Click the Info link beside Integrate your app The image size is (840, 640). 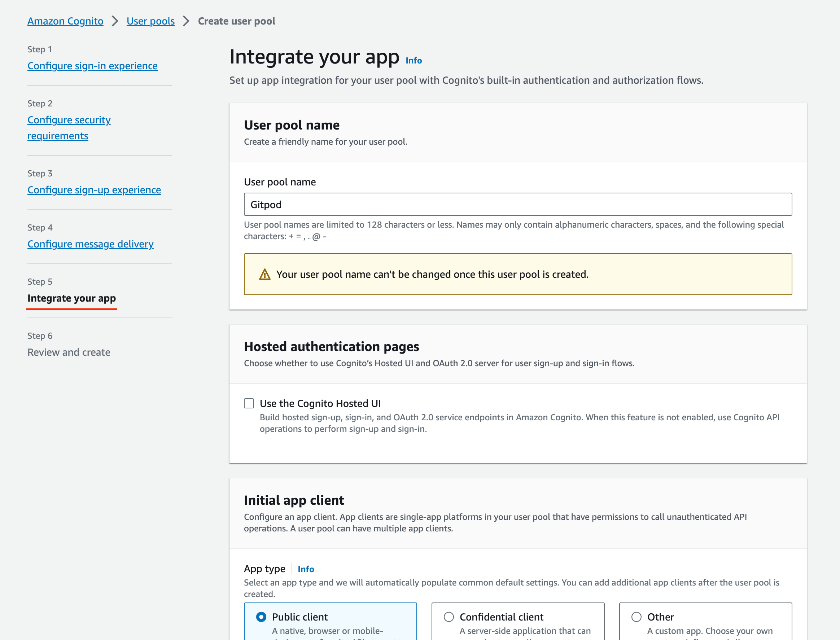[x=414, y=61]
